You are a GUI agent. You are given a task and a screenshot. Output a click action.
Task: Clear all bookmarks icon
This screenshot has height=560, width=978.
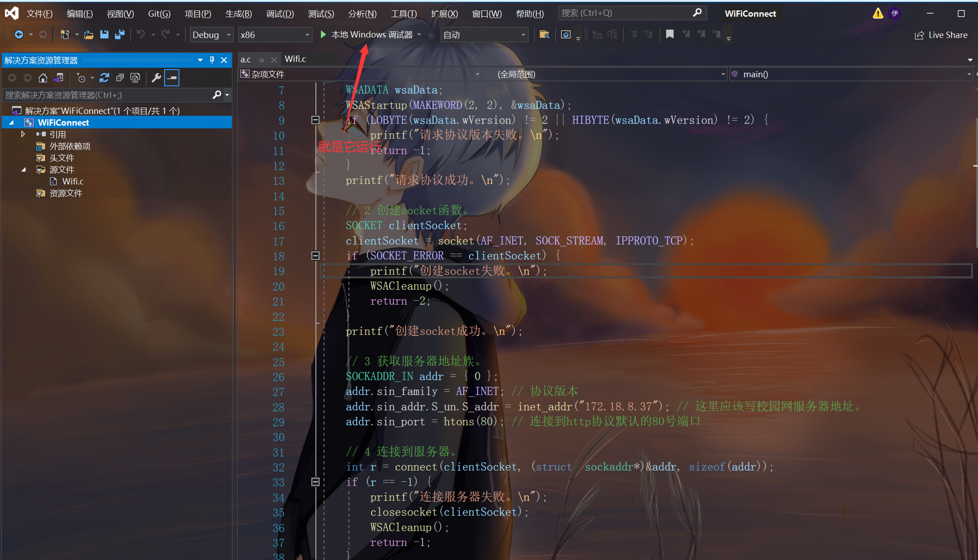[x=716, y=34]
